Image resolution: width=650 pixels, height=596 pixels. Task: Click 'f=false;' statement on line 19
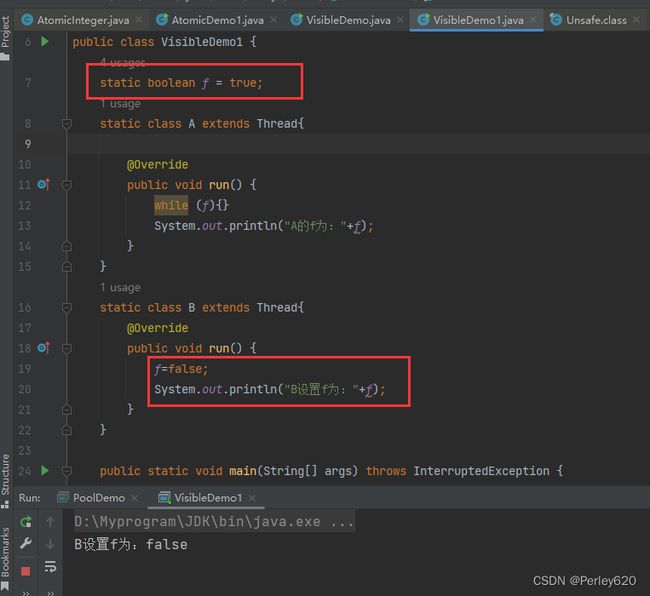(181, 369)
